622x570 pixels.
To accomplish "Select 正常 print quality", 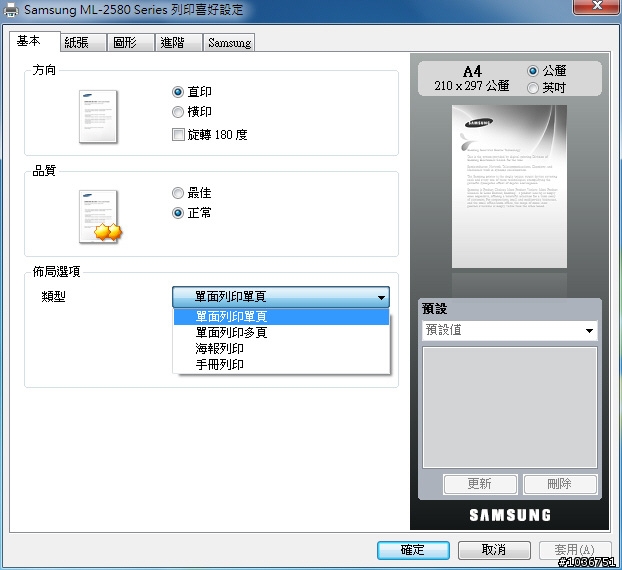I will (x=178, y=213).
